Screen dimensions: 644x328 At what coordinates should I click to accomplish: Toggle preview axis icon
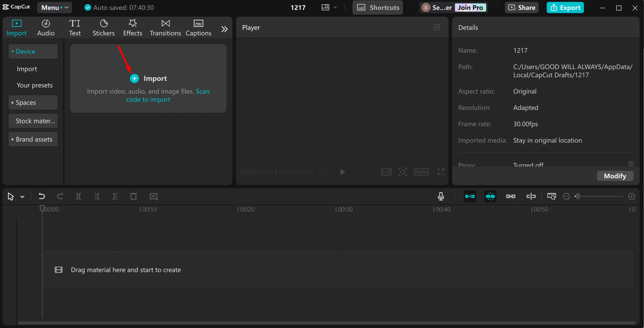(531, 196)
